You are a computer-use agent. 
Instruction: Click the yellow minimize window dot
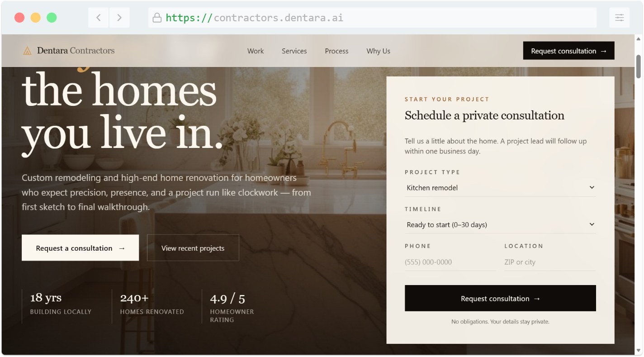(x=36, y=18)
